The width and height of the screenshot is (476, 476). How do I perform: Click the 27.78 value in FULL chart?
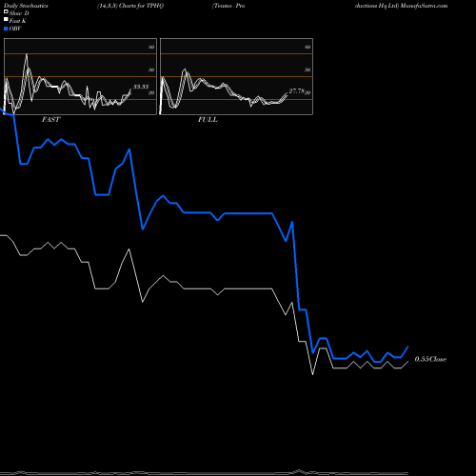[297, 91]
